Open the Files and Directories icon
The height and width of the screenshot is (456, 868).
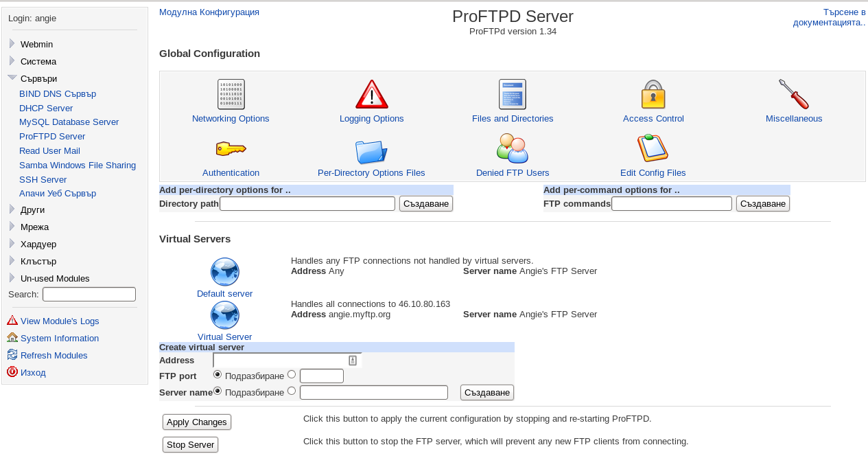tap(513, 94)
